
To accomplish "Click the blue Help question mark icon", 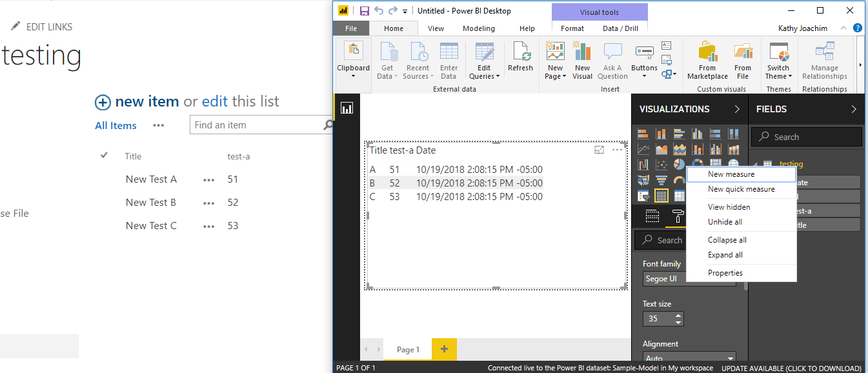I will [858, 28].
